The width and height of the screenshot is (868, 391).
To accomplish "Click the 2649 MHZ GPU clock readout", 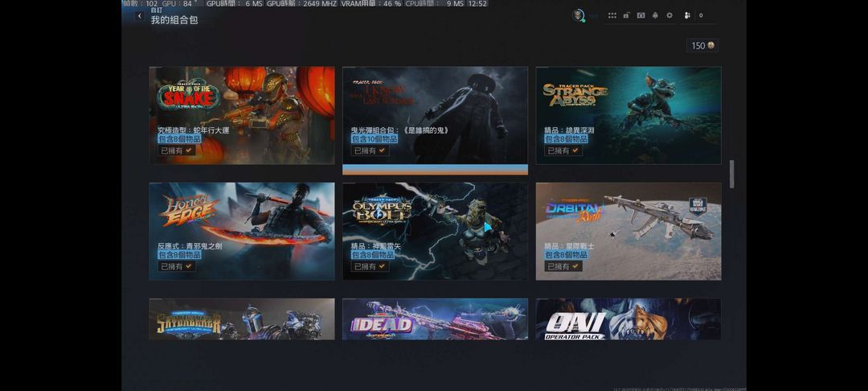I will click(x=301, y=3).
